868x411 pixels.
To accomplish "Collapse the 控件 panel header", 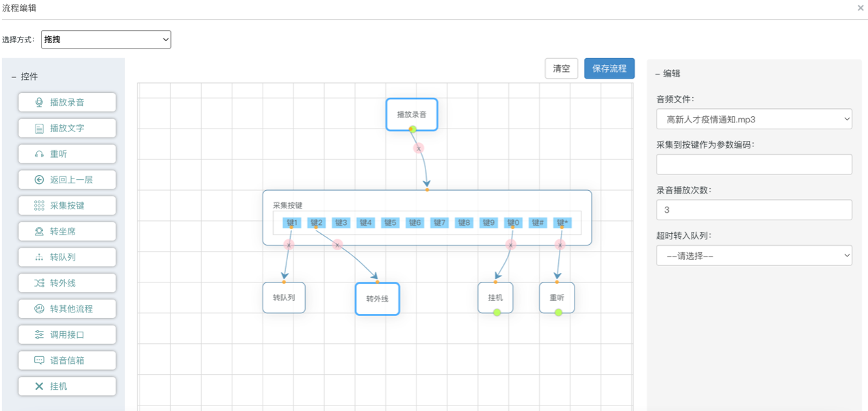I will [14, 77].
